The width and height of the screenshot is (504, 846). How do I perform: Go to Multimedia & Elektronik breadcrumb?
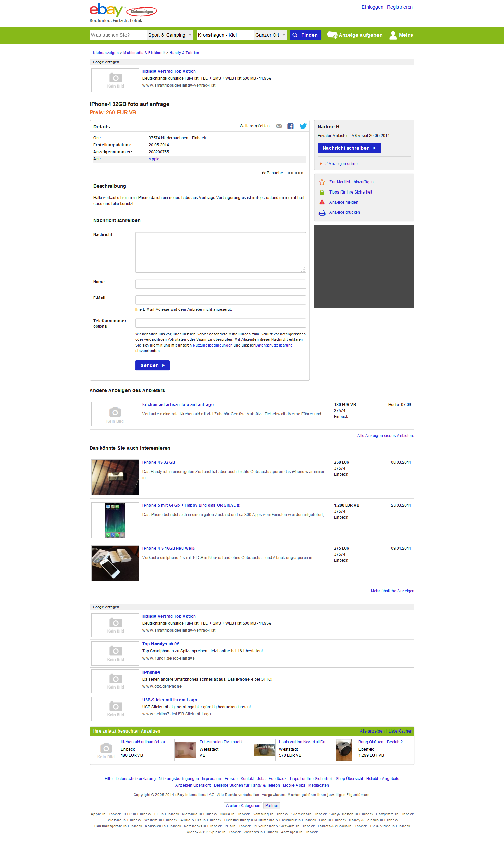click(x=144, y=53)
